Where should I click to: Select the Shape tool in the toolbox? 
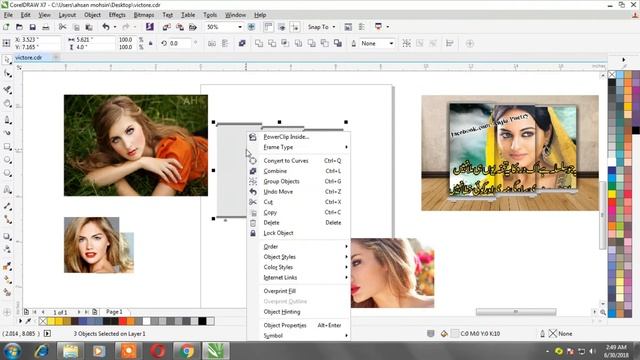point(7,74)
